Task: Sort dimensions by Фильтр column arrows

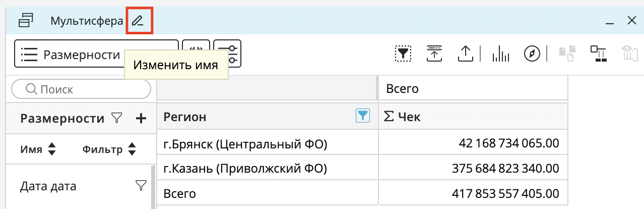Action: [132, 149]
